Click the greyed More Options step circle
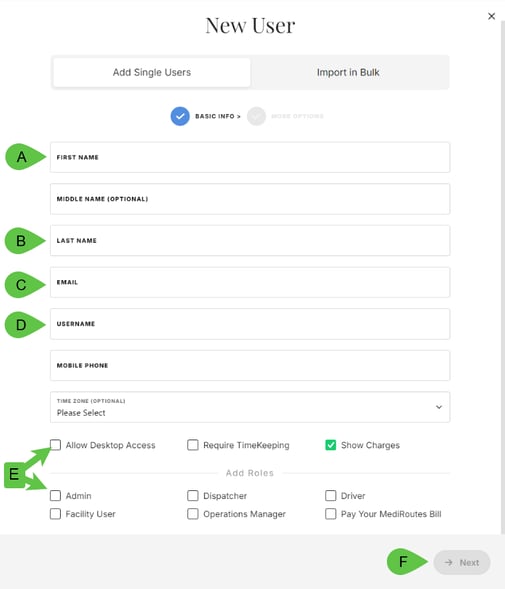 [256, 116]
